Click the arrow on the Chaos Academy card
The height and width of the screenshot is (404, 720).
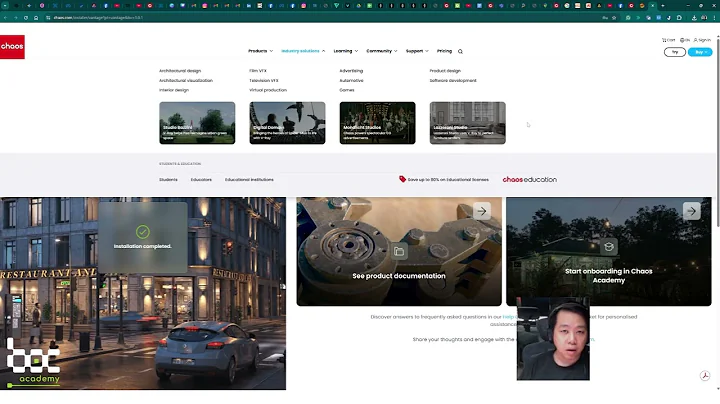point(692,211)
